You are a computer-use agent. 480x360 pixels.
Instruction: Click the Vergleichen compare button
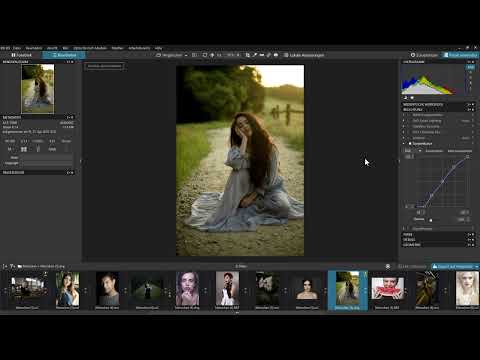(169, 55)
